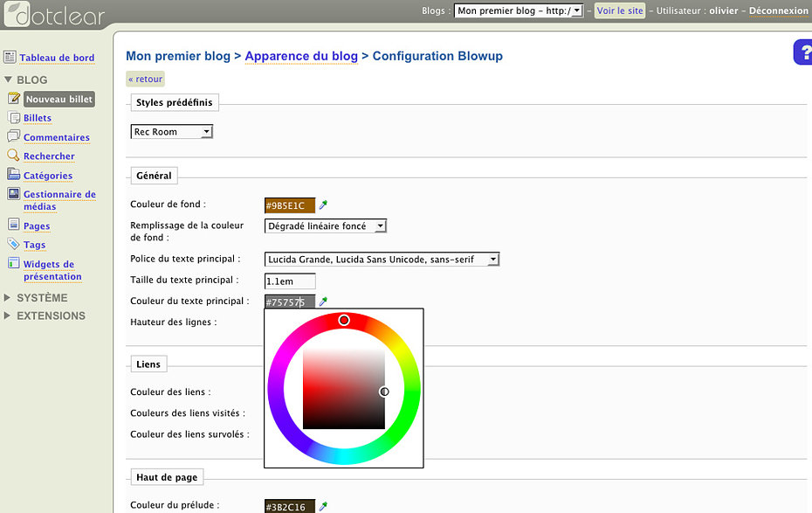
Task: Click the Commentaires speech bubble icon
Action: pyautogui.click(x=14, y=137)
